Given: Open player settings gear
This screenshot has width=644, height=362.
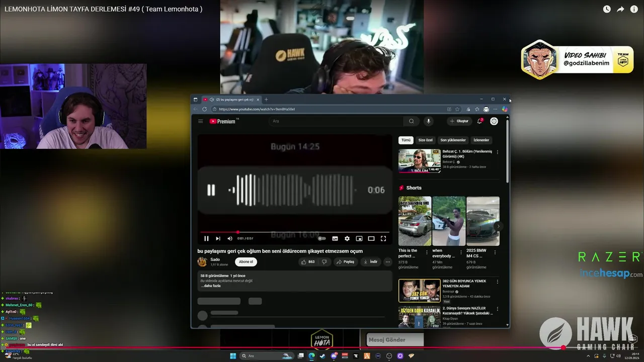Looking at the screenshot, I should [x=347, y=238].
